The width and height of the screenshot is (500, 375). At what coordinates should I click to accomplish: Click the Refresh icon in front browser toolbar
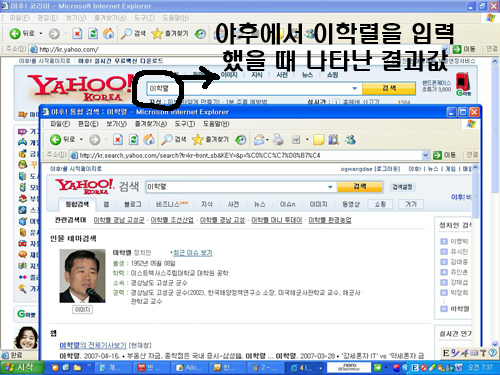(134, 140)
